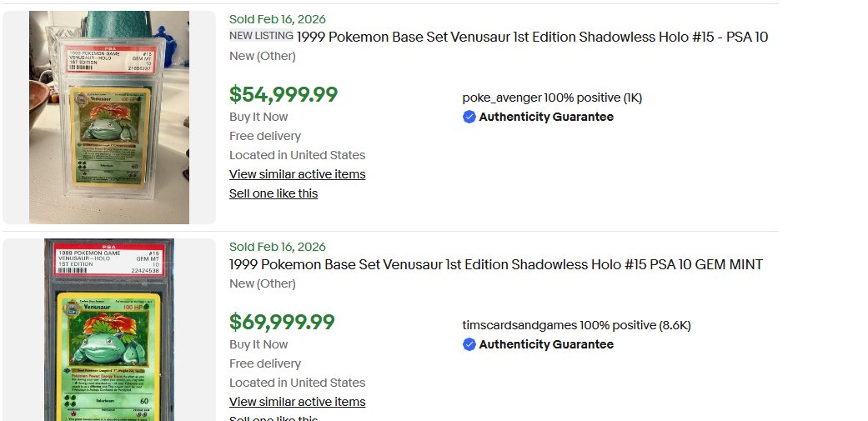This screenshot has width=868, height=421.
Task: Open the Venusaur listing title ending "- PSA 10"
Action: [532, 37]
